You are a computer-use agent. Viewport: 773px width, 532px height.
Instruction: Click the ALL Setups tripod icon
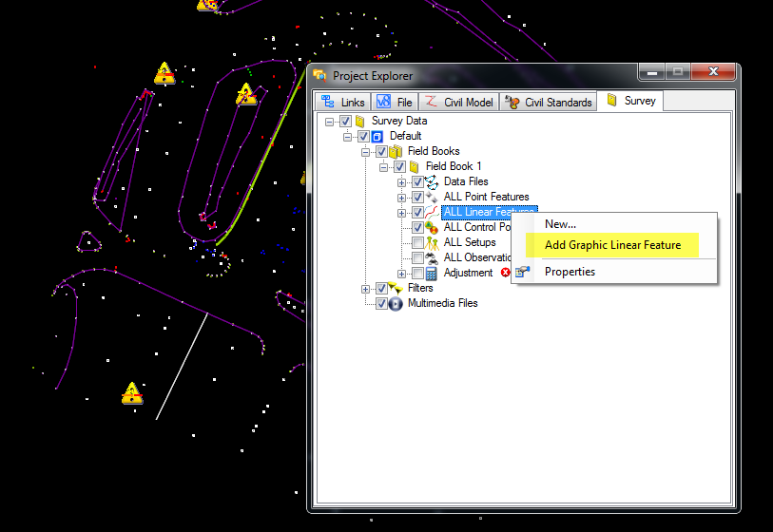tap(432, 243)
